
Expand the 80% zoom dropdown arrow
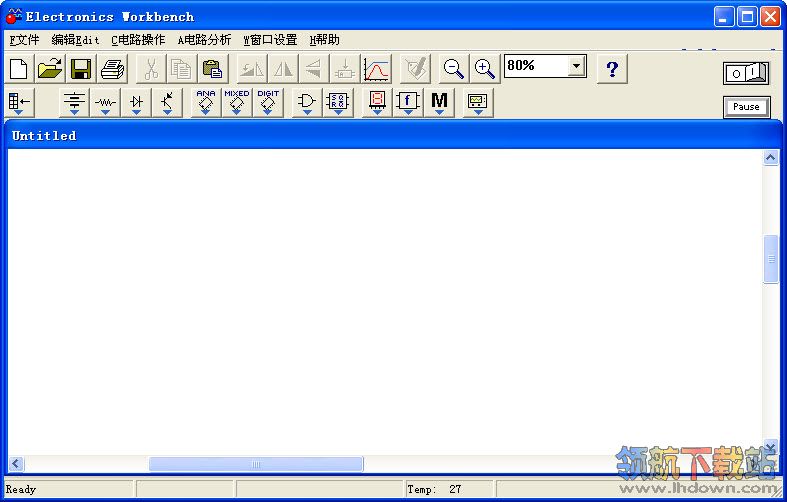pos(577,66)
